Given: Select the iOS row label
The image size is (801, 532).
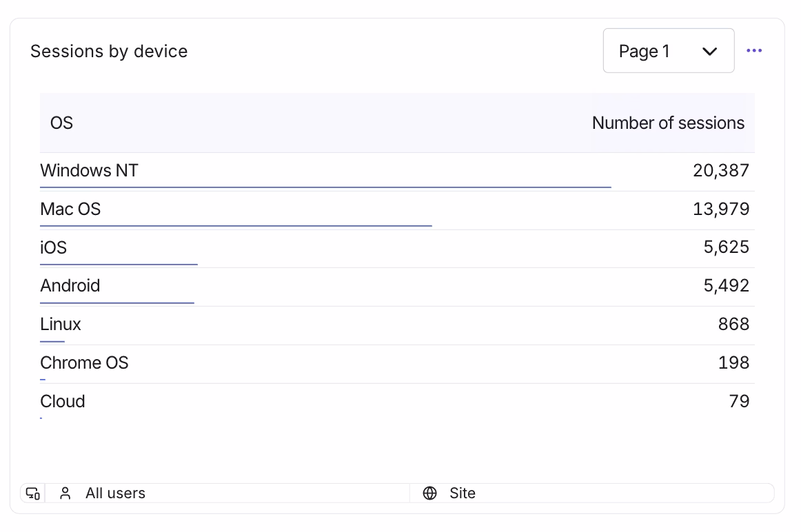Looking at the screenshot, I should pyautogui.click(x=54, y=247).
